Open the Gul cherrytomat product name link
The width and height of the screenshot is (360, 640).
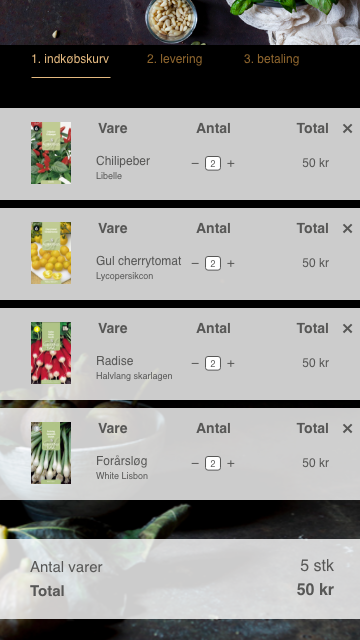pyautogui.click(x=138, y=261)
